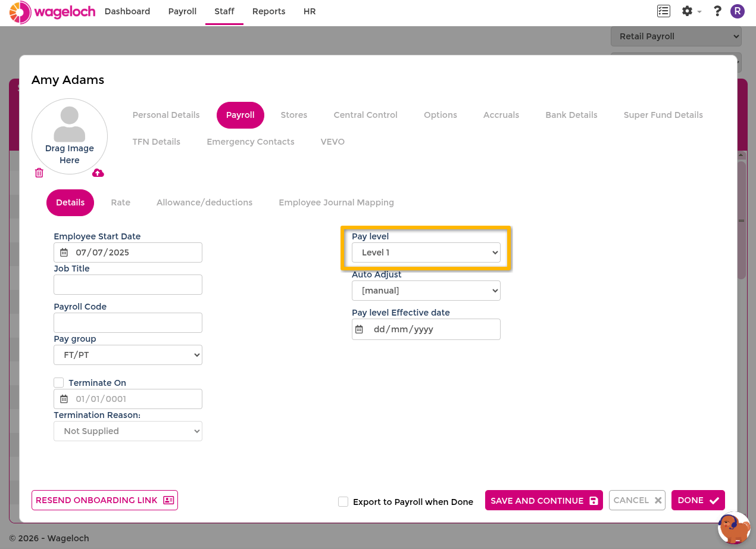The image size is (756, 549).
Task: Switch to Emergency Contacts tab
Action: 251,142
